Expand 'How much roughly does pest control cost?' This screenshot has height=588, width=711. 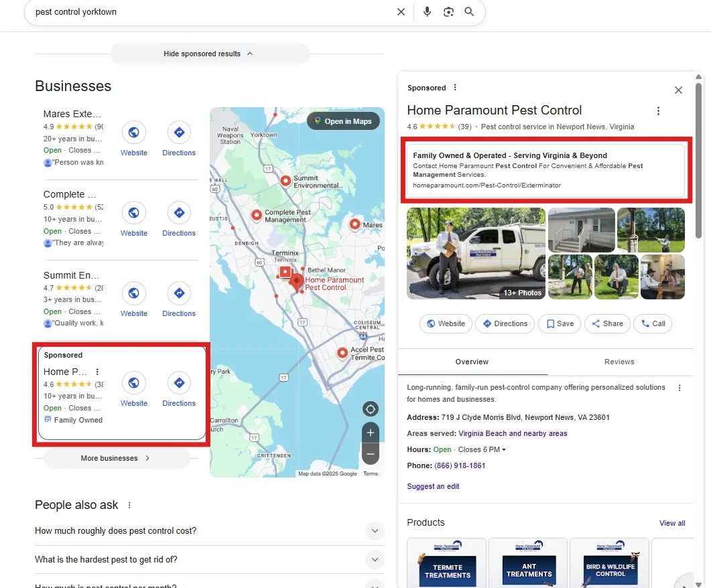click(375, 531)
